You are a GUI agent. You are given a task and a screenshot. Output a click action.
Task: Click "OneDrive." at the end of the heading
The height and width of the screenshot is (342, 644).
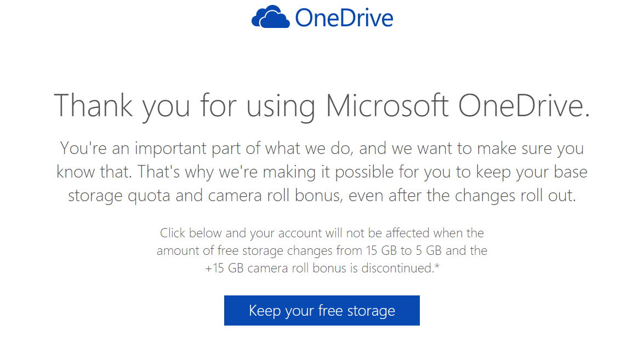[524, 105]
